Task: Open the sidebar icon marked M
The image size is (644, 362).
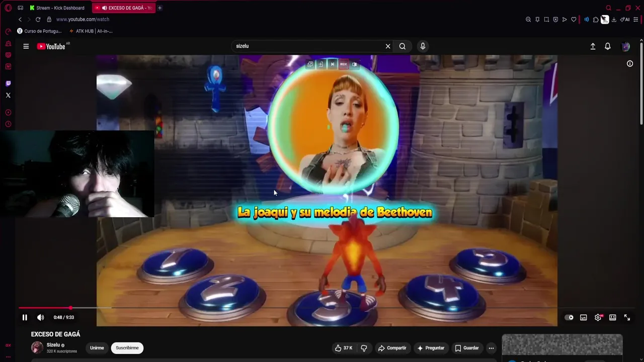Action: [x=8, y=66]
